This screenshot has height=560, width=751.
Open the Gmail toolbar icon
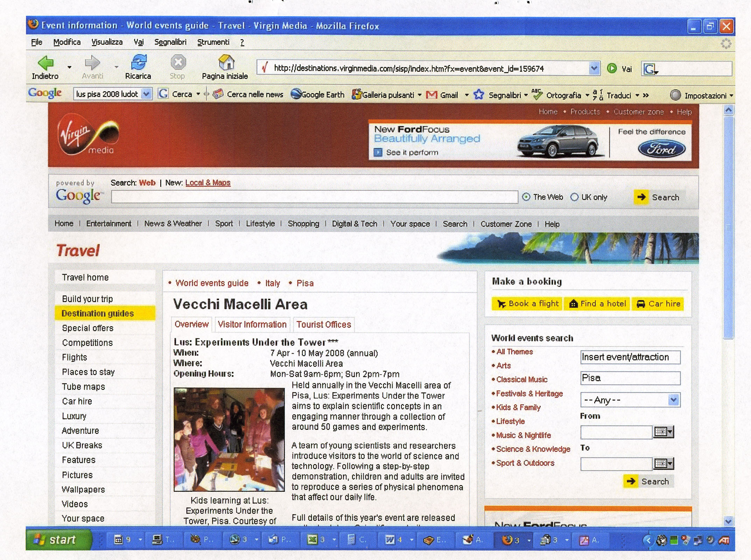[432, 95]
